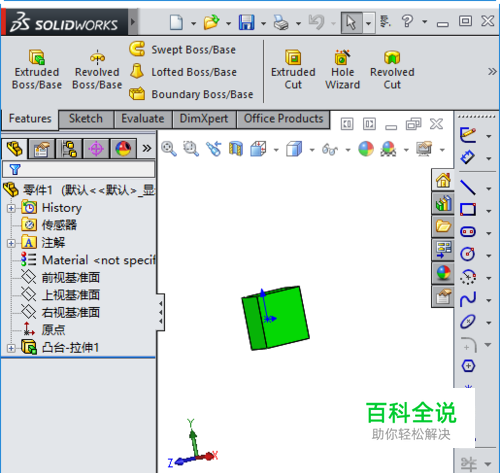Open the Select tool dropdown arrow
Screen dimensions: 500x473
click(x=369, y=23)
